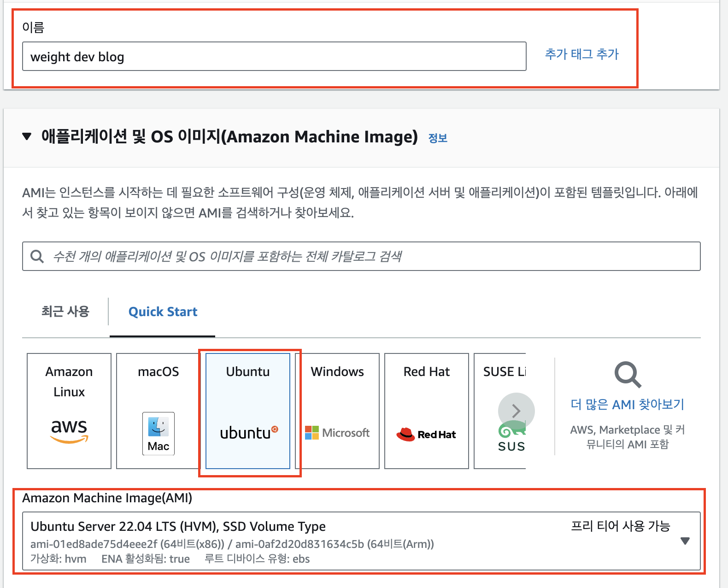Click the 프리 티어 사용 가능 label
Screen dimensions: 728x588
(621, 526)
